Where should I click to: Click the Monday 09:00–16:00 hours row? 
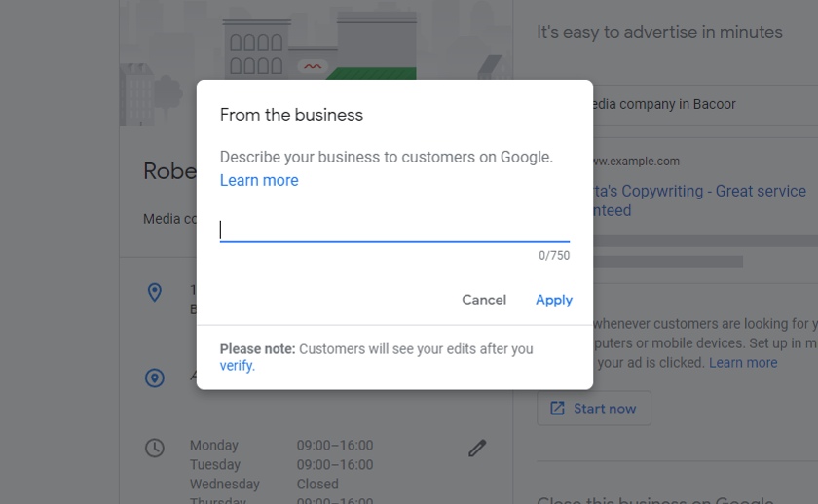(x=281, y=445)
